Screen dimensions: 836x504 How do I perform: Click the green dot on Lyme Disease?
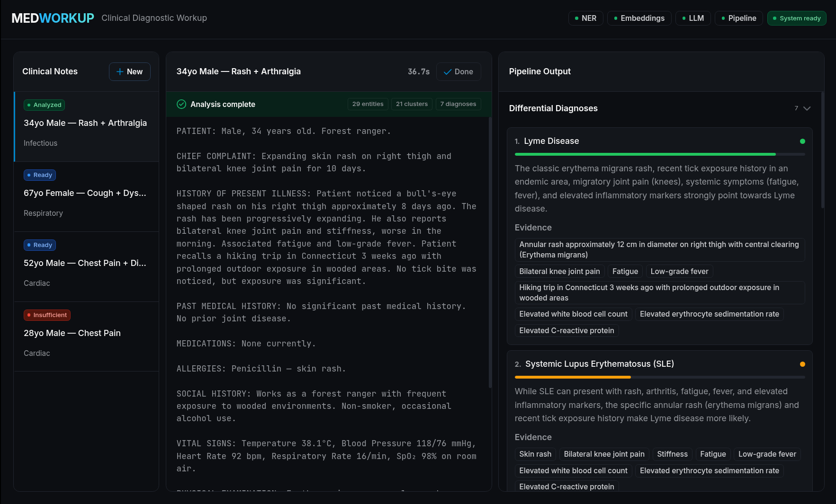[802, 141]
